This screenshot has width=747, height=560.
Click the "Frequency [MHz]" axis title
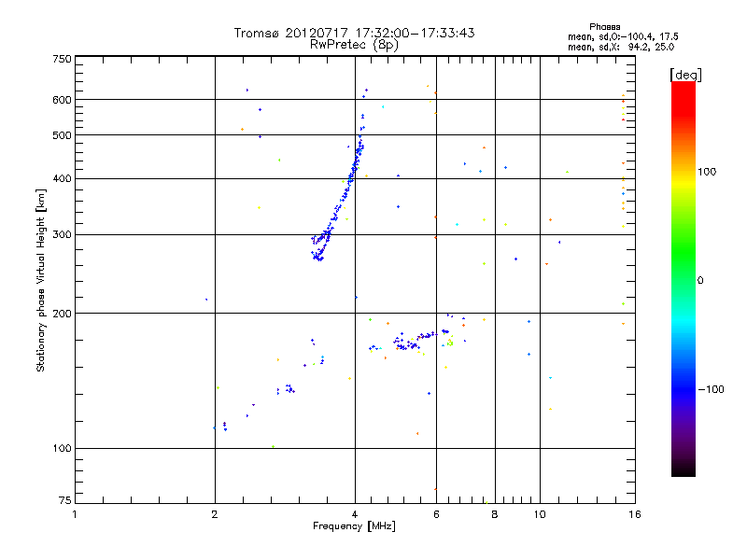pyautogui.click(x=354, y=526)
